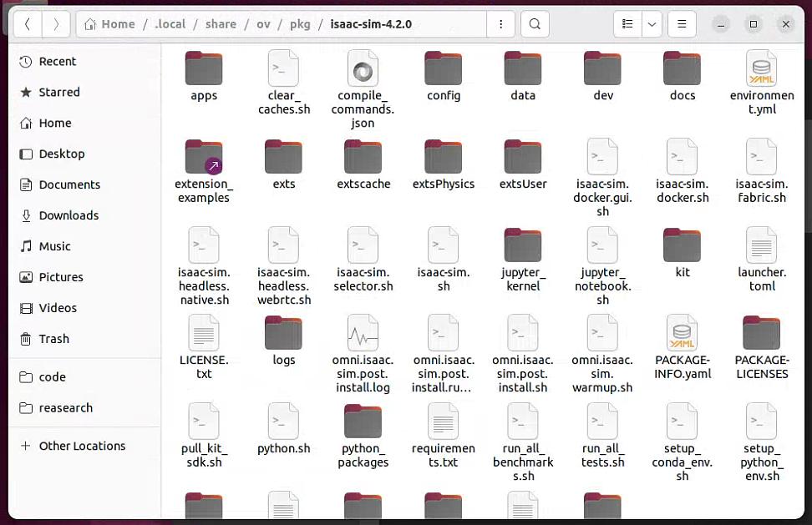
Task: Open the logs folder
Action: point(284,341)
